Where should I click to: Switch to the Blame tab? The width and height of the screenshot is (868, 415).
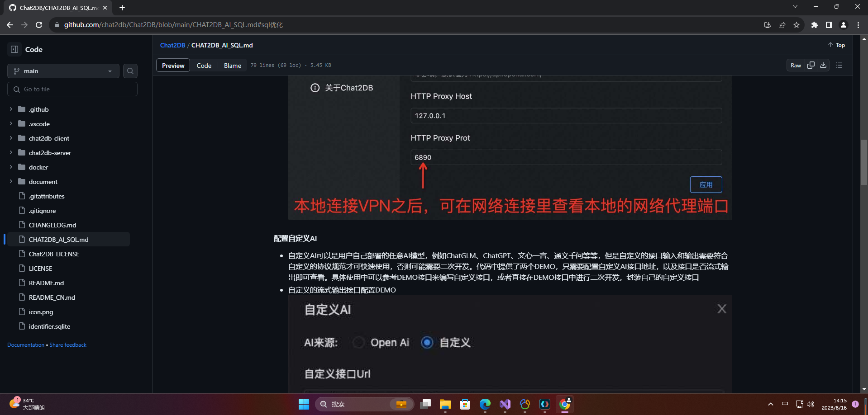pos(233,66)
